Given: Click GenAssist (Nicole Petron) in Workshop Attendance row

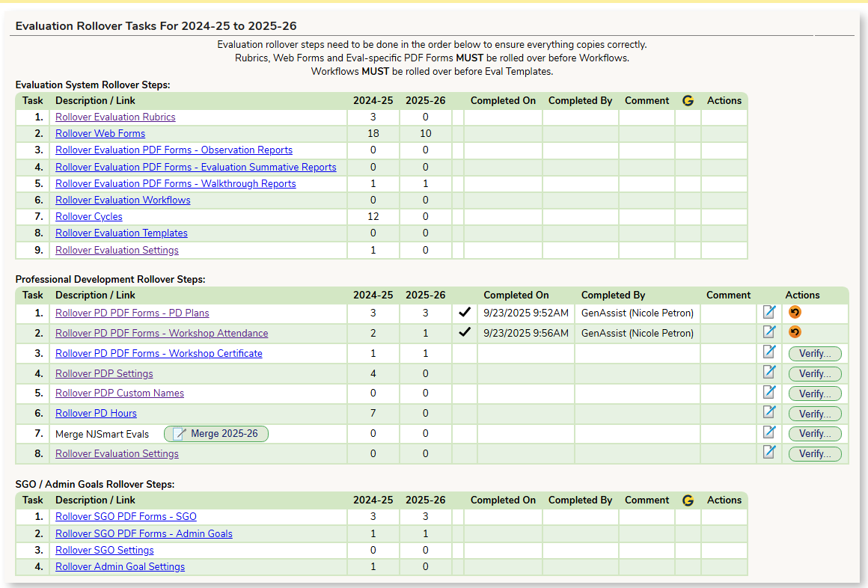Looking at the screenshot, I should [638, 334].
